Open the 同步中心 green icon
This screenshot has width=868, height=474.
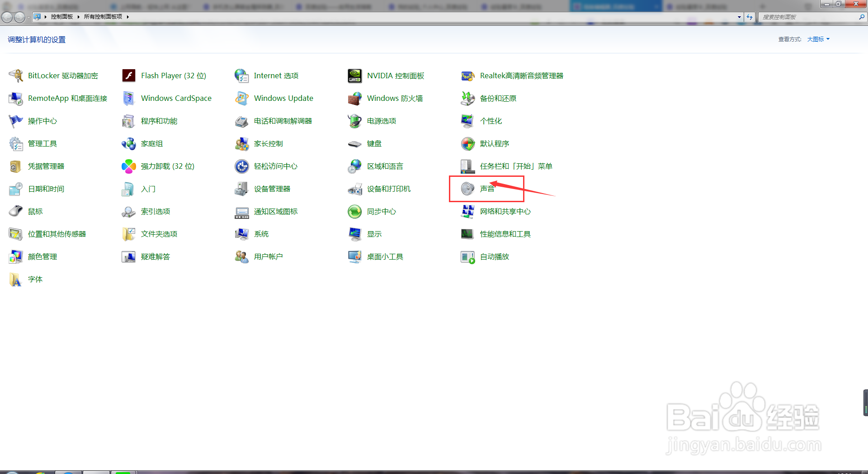click(x=355, y=211)
